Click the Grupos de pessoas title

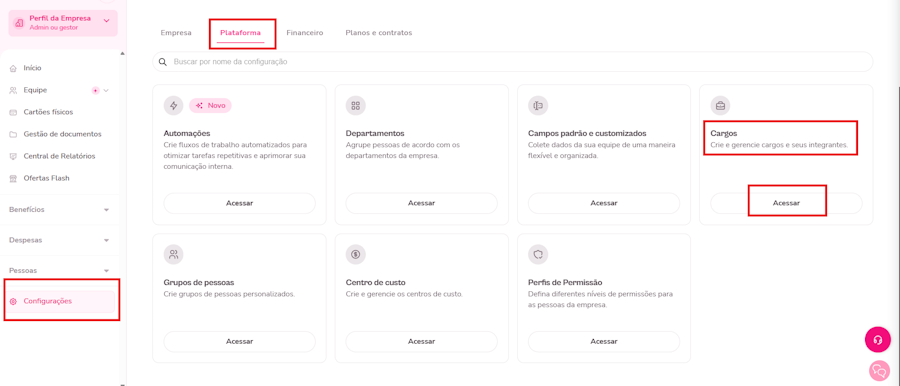point(199,283)
